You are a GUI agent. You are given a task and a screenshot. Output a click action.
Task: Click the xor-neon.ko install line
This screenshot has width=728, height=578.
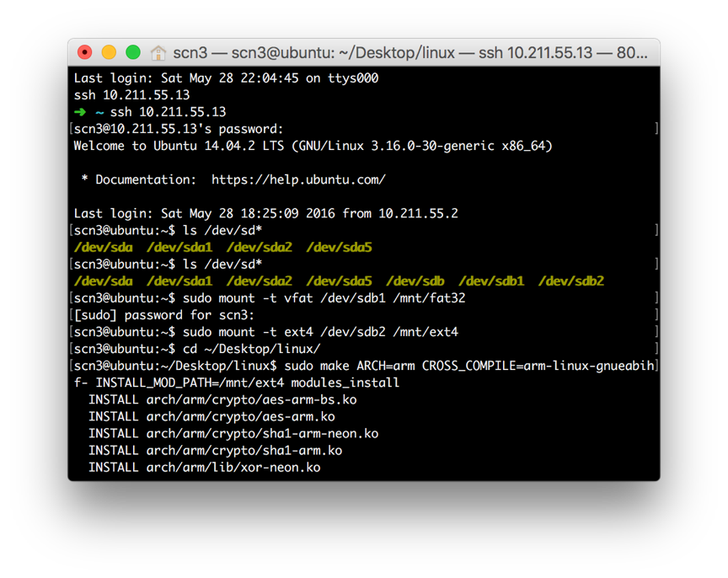(204, 468)
